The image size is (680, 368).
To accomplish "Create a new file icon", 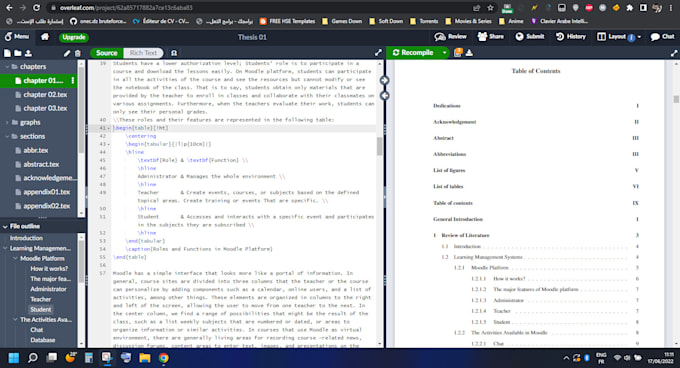I will 7,53.
